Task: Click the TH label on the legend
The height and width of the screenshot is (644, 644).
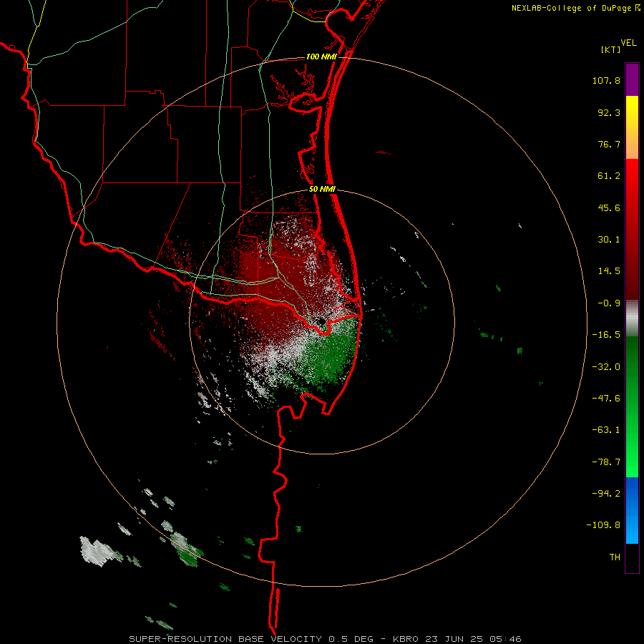Action: coord(615,557)
